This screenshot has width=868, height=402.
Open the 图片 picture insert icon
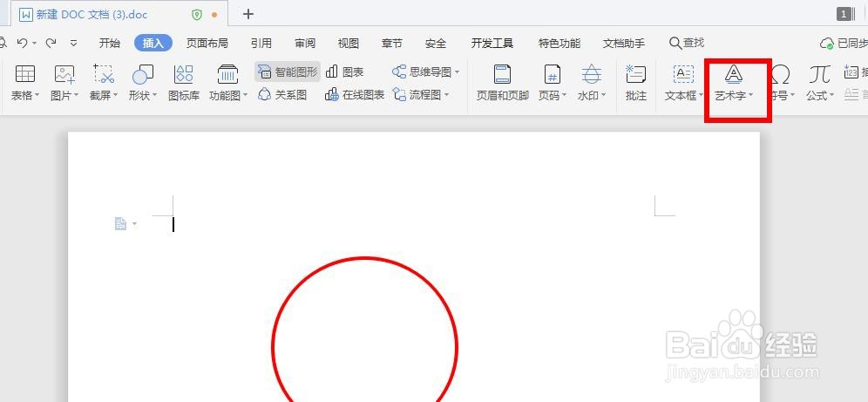pyautogui.click(x=64, y=74)
